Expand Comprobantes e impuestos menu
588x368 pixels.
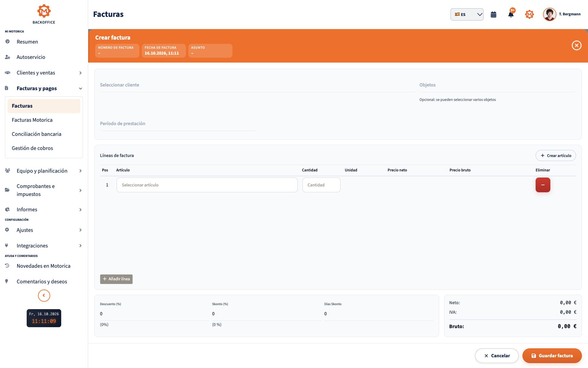point(44,190)
